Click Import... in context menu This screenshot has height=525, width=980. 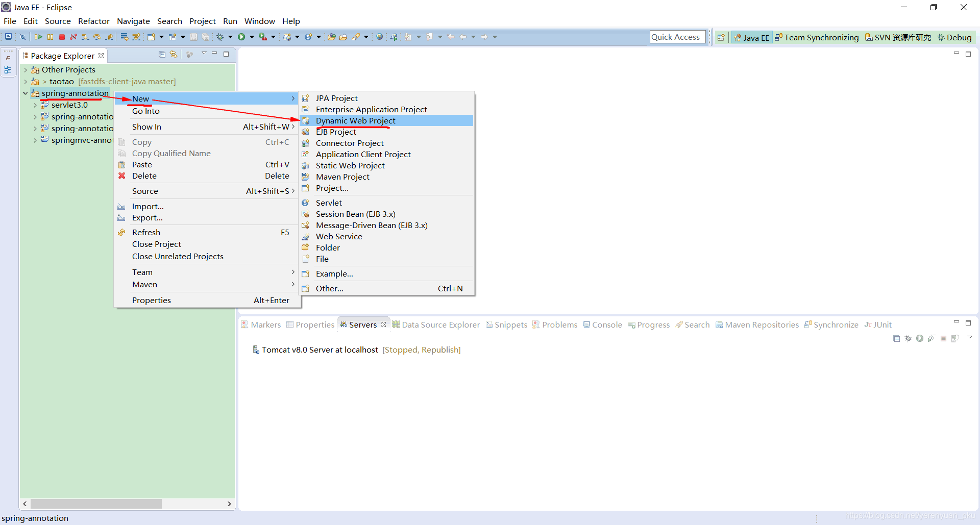[206, 207]
